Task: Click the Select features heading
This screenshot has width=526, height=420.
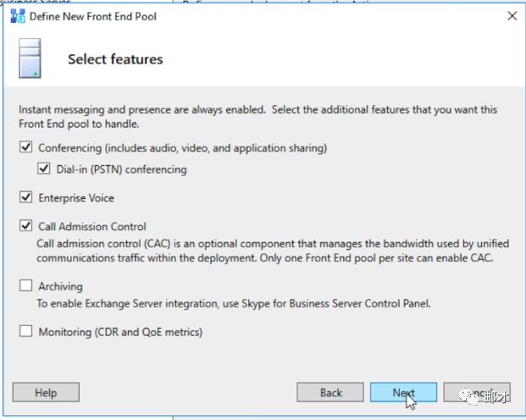Action: pyautogui.click(x=115, y=59)
